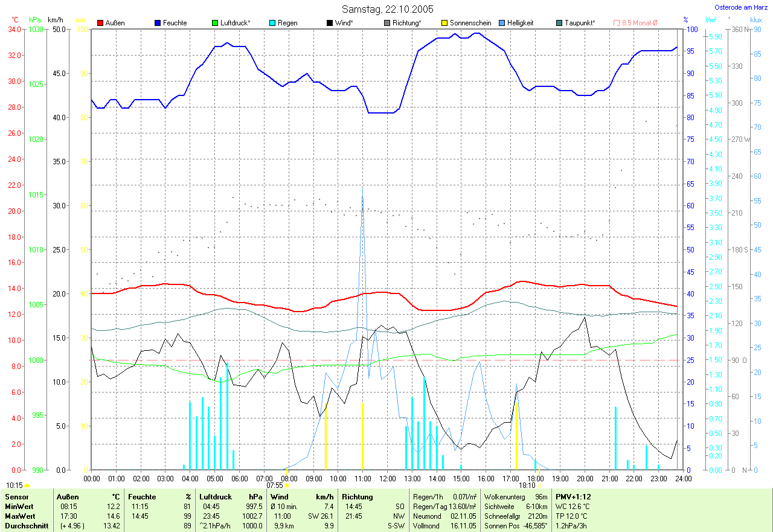Click the yellow Sonnenschein legend square

(444, 23)
